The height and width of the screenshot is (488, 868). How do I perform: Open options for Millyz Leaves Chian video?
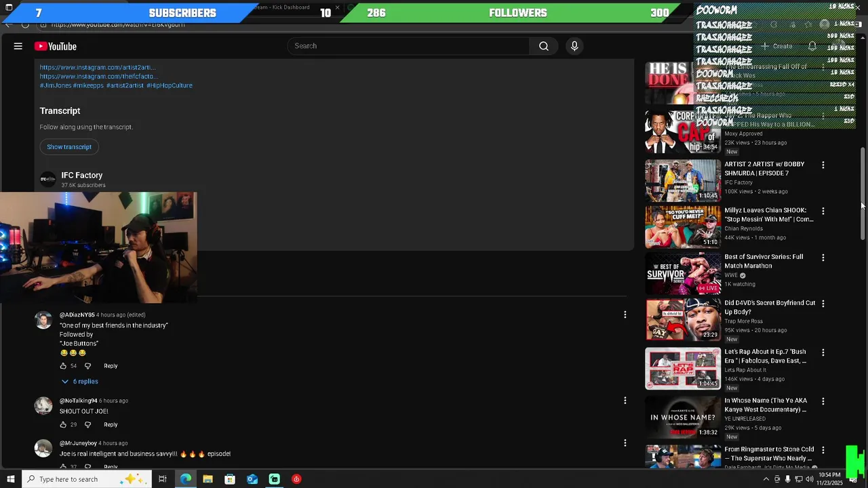[x=823, y=211]
